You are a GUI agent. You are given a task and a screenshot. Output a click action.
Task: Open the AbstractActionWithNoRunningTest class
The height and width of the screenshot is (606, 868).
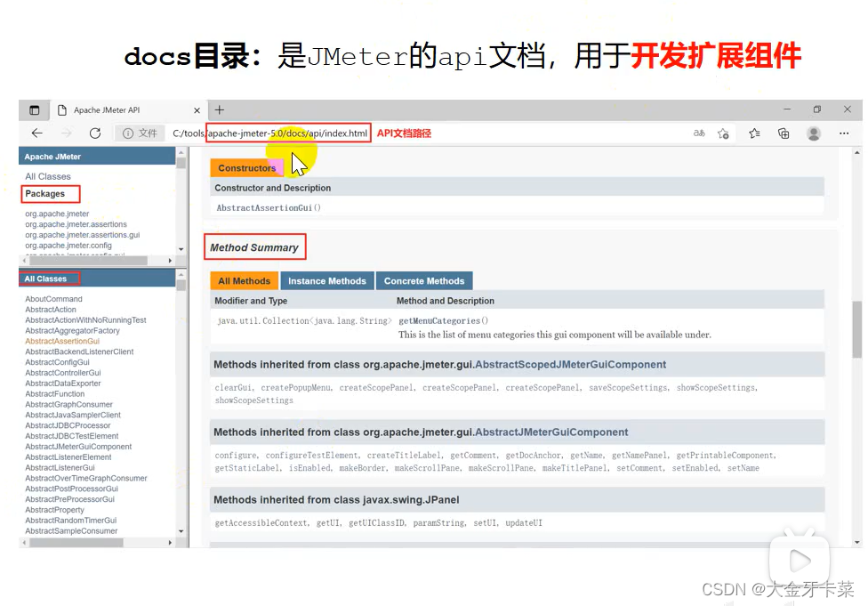coord(85,320)
